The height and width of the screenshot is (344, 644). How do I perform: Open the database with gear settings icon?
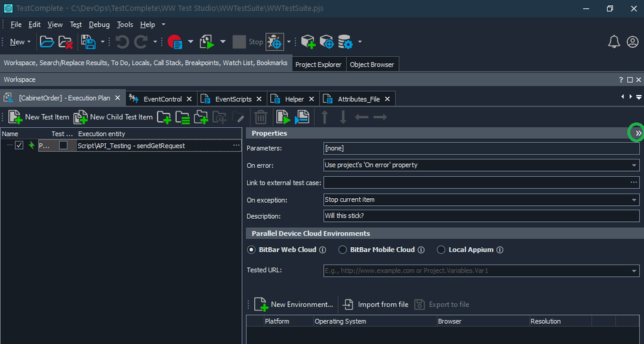pos(345,42)
